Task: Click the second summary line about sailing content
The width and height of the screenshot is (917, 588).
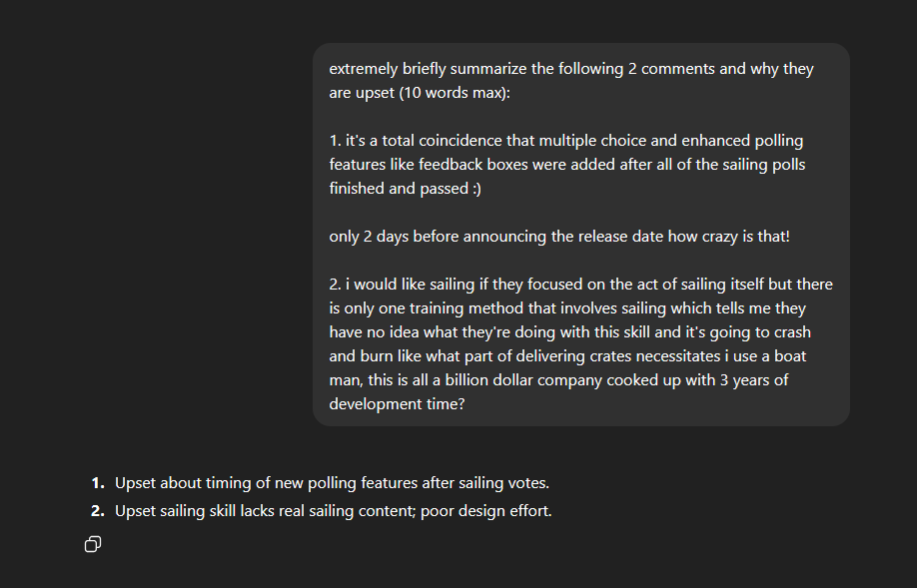Action: tap(334, 511)
